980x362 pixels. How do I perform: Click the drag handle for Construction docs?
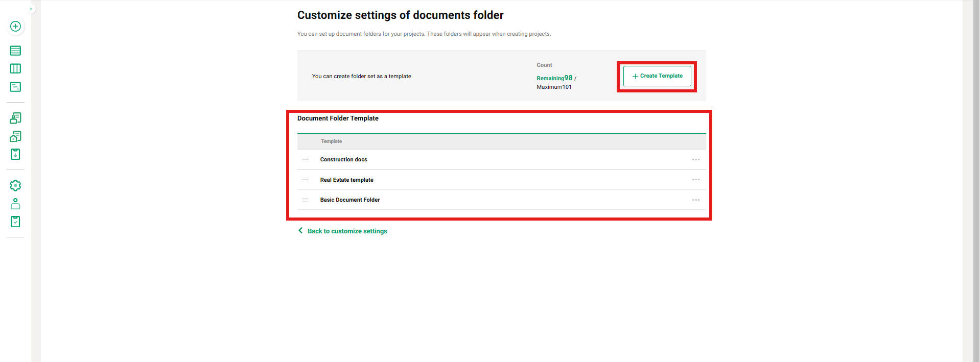click(305, 160)
